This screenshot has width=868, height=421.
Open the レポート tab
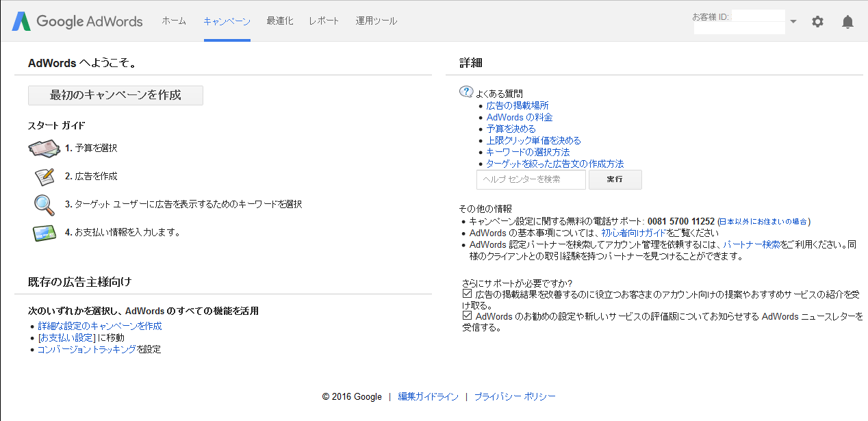(x=324, y=21)
